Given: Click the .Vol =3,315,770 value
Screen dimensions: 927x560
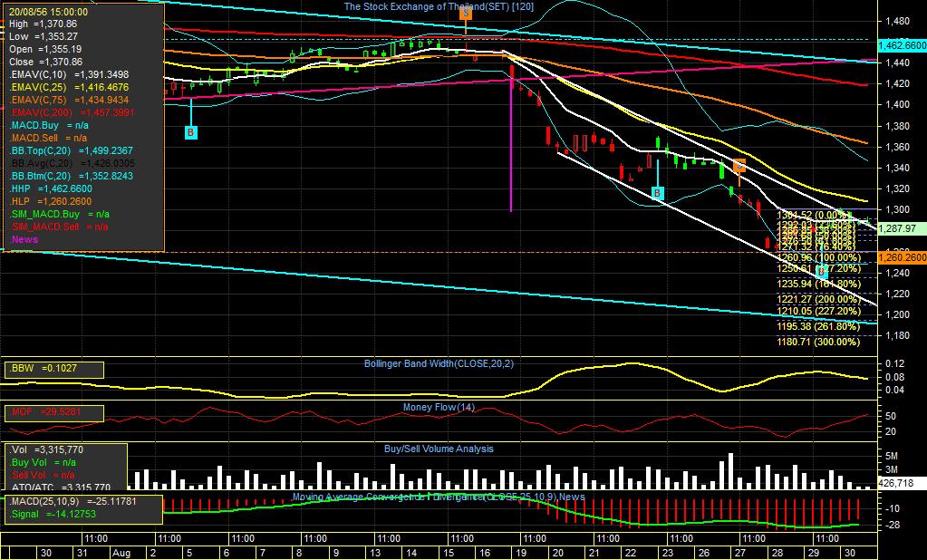Looking at the screenshot, I should [x=47, y=450].
